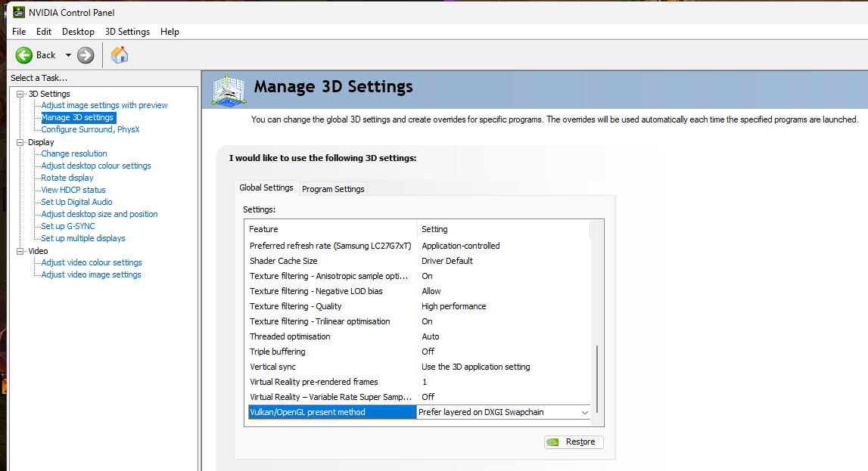
Task: Go to the Home page icon
Action: [x=119, y=54]
